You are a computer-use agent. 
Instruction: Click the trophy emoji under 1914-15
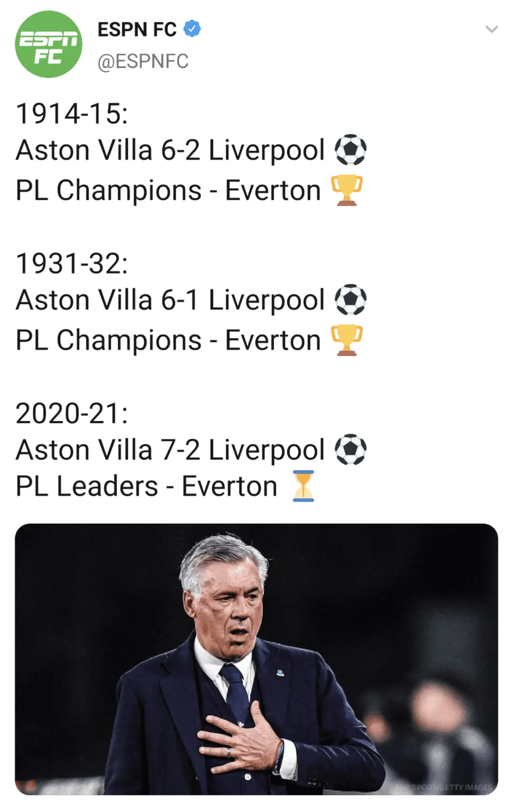[x=347, y=190]
